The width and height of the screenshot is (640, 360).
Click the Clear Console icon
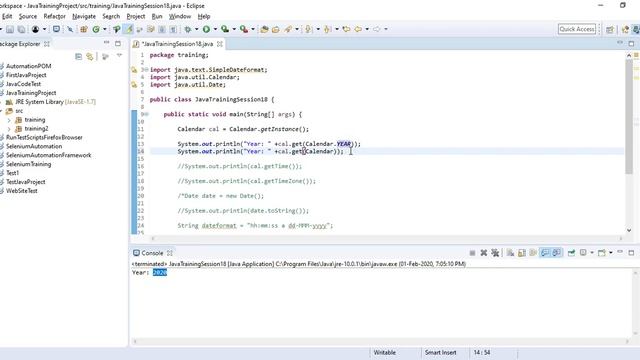[510, 253]
